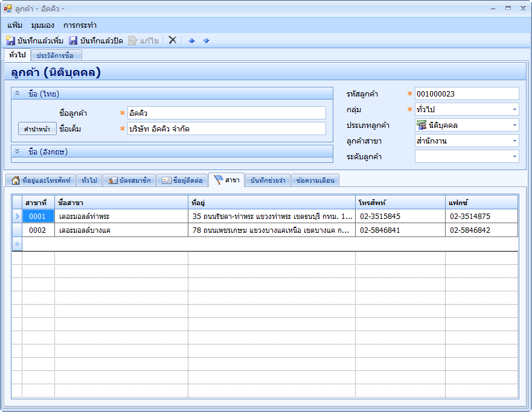Viewport: 532px width, 412px height.
Task: Click the คำนำหน้า button
Action: 37,129
